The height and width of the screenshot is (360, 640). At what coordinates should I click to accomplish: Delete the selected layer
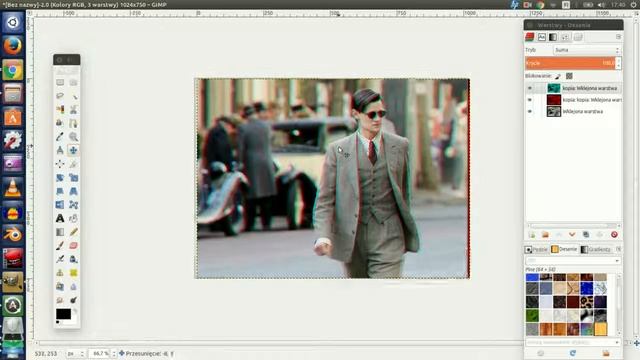(x=614, y=235)
